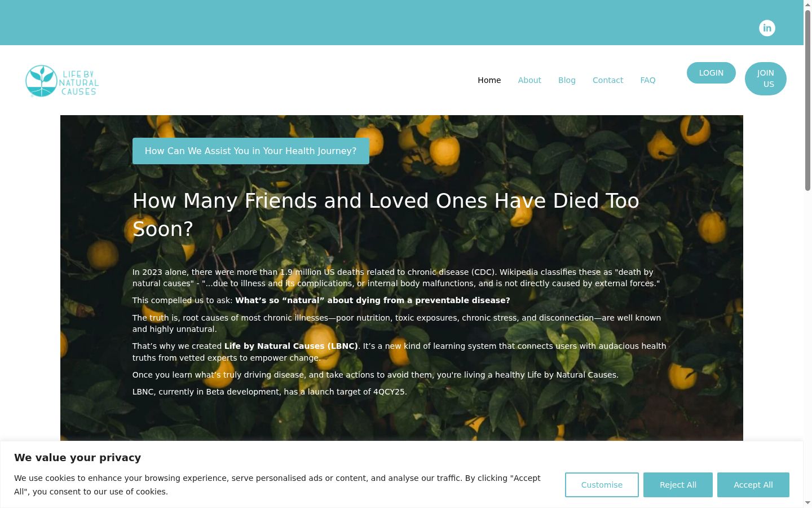Click the bold "What's so natural" question text
Screen dimensions: 812x508
click(x=372, y=300)
